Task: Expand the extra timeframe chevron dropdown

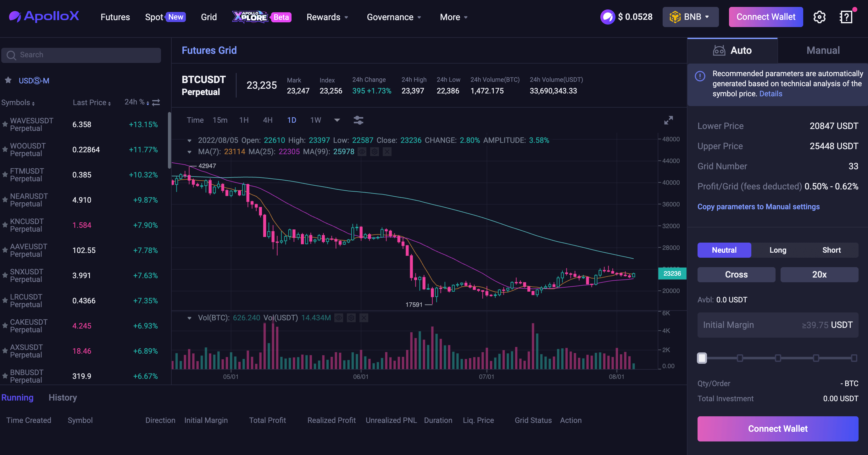Action: click(337, 120)
